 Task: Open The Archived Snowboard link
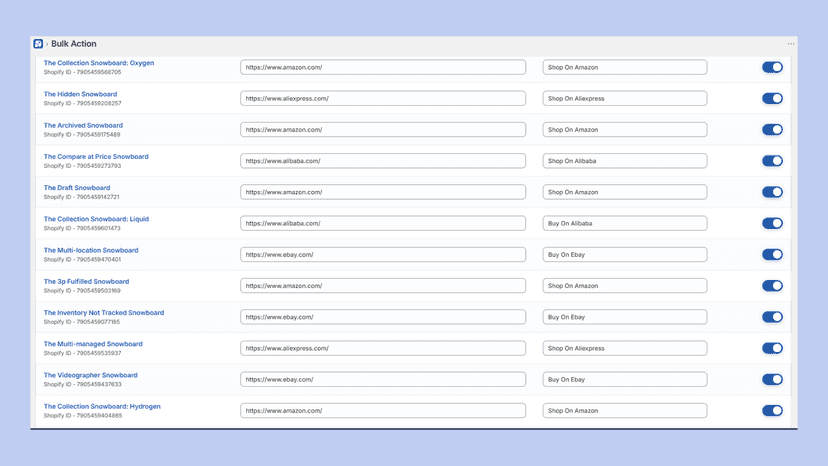(83, 125)
